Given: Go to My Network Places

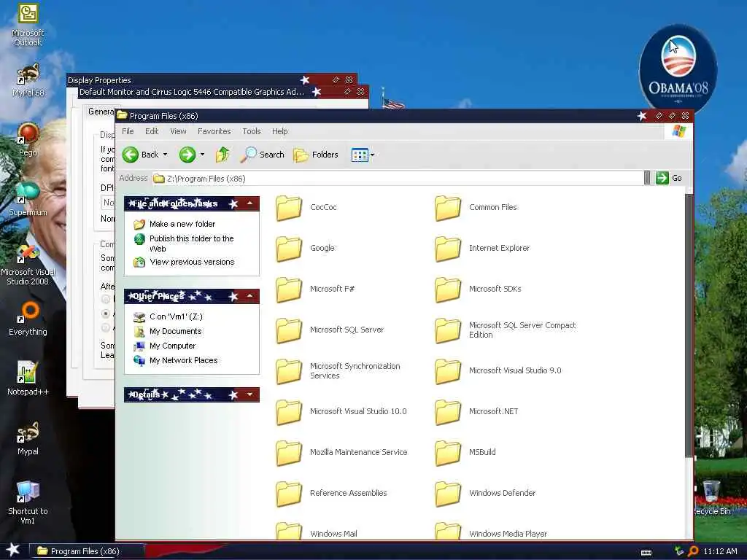Looking at the screenshot, I should [x=183, y=360].
